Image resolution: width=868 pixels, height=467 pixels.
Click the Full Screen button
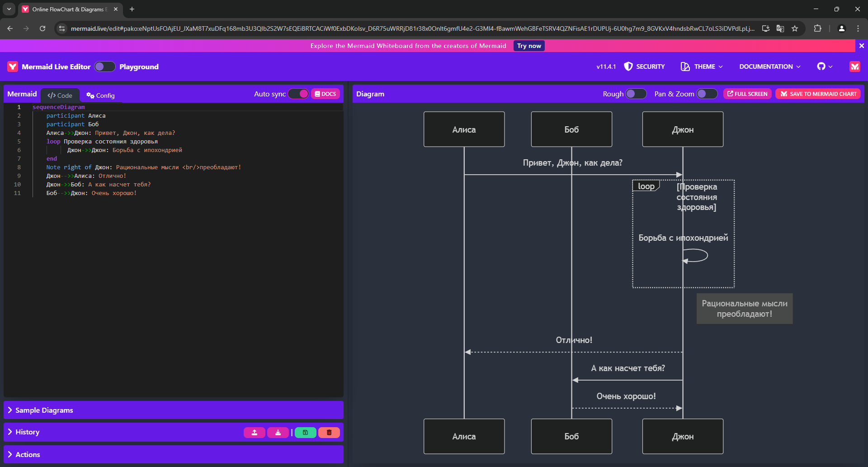(747, 94)
